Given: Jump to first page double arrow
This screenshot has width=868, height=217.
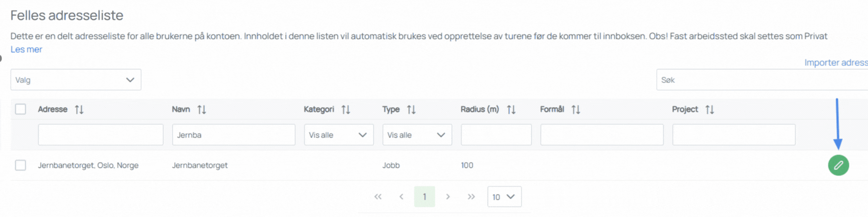Looking at the screenshot, I should [x=378, y=197].
